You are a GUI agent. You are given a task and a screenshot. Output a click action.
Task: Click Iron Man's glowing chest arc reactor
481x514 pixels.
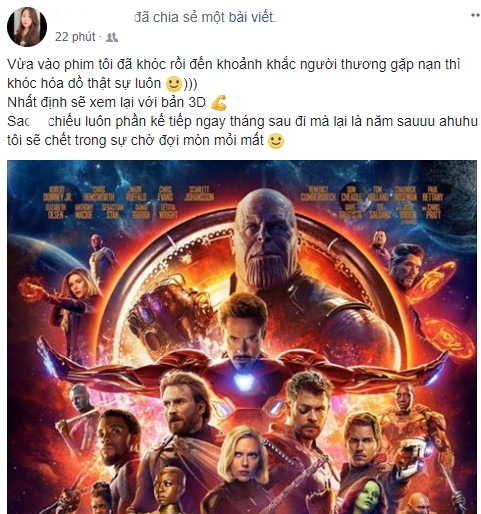(x=243, y=382)
